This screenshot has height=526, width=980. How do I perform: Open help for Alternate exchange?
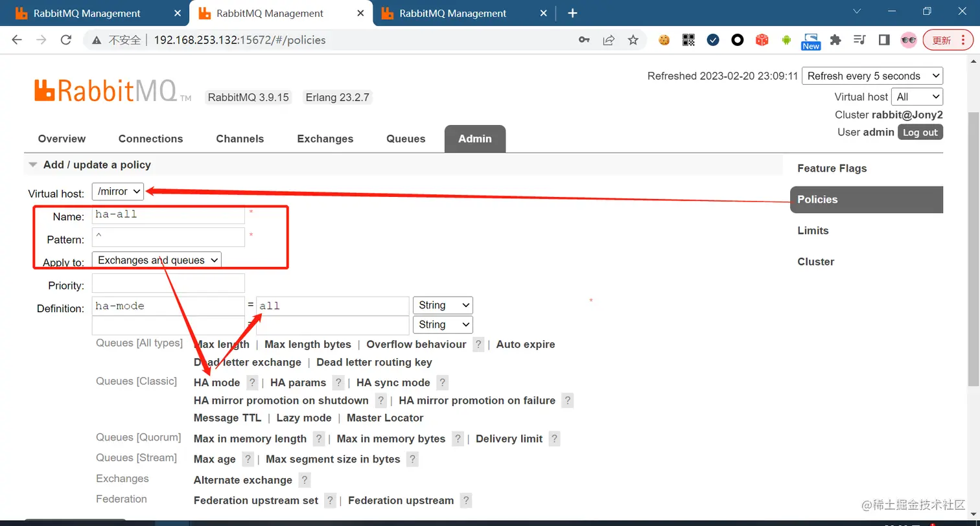(x=305, y=481)
